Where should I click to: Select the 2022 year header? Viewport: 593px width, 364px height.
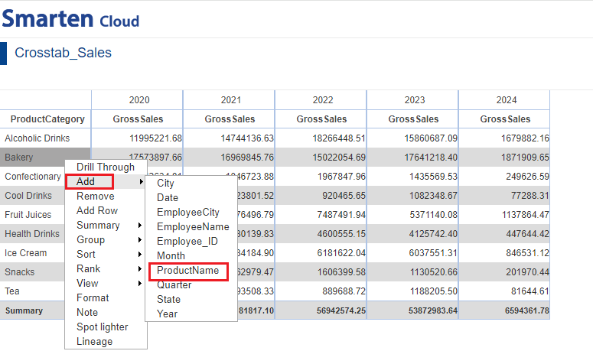tap(323, 100)
